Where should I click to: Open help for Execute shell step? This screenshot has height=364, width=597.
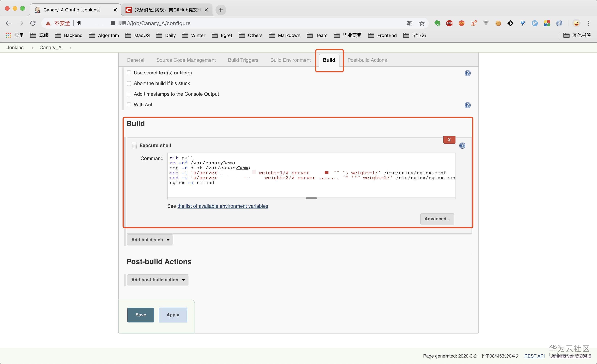[x=462, y=145]
